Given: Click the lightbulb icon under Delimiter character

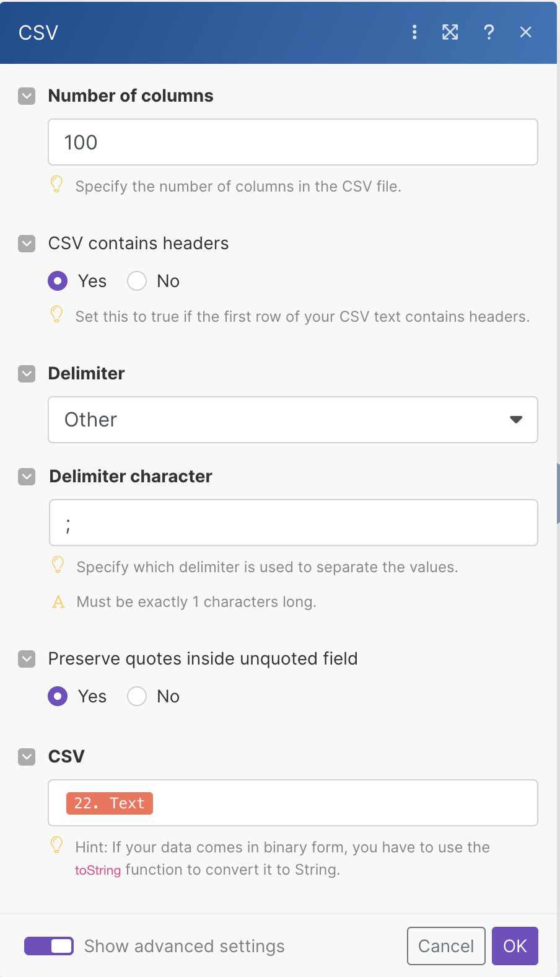Looking at the screenshot, I should (x=58, y=565).
